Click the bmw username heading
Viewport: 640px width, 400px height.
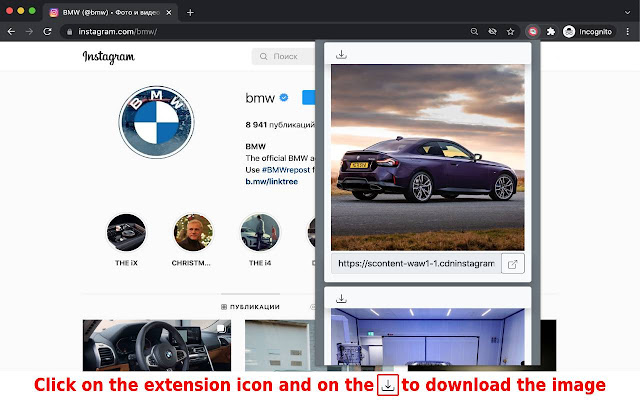(x=260, y=98)
